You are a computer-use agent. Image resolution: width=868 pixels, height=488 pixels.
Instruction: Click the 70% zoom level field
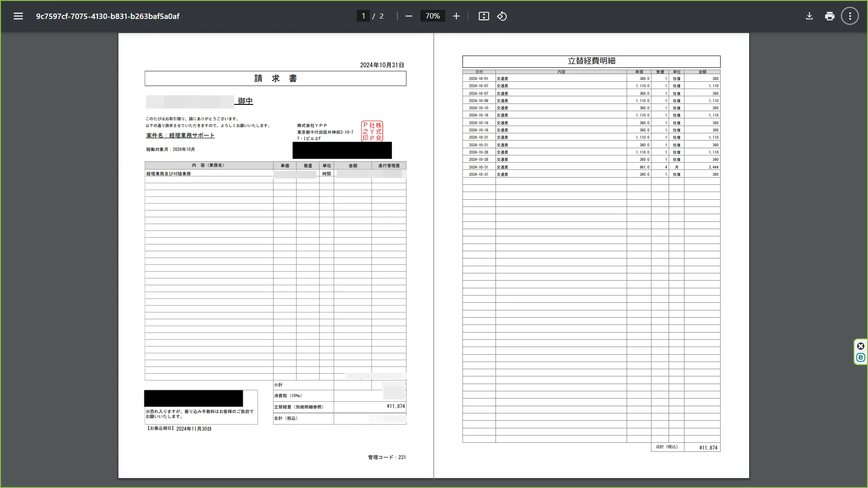432,16
